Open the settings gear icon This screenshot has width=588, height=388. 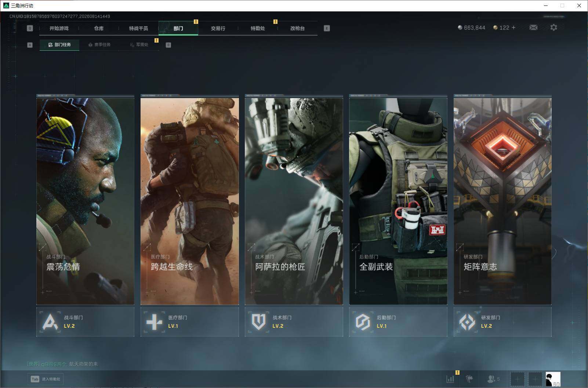coord(553,27)
